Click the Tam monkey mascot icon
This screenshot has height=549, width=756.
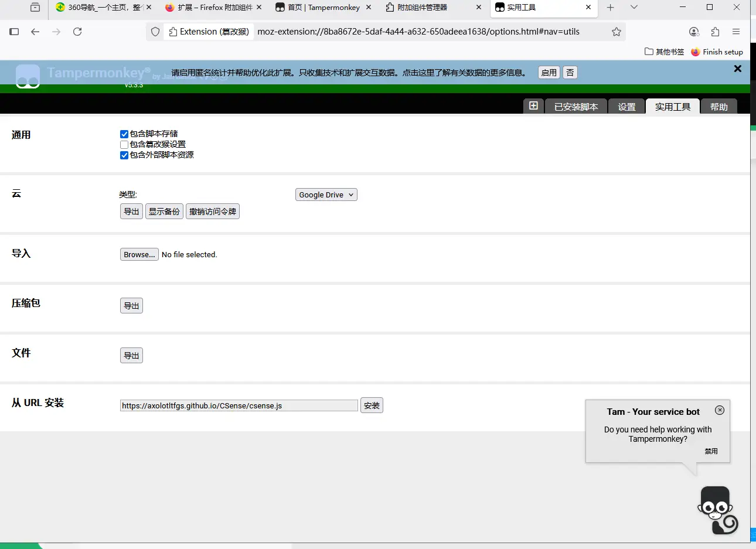coord(717,510)
